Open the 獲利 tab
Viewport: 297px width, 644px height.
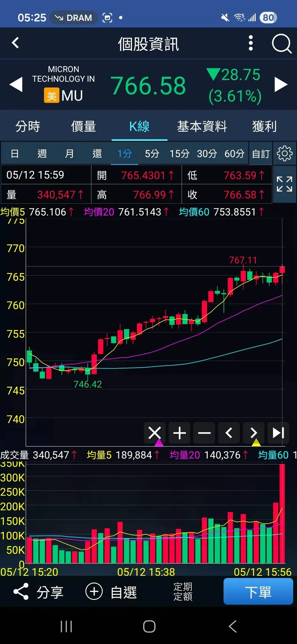[x=264, y=126]
